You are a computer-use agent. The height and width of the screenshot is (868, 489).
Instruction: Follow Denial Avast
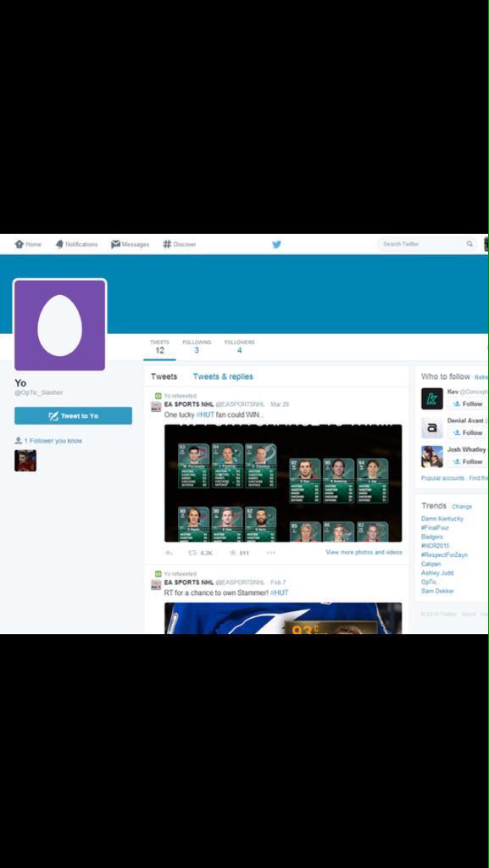click(x=468, y=433)
